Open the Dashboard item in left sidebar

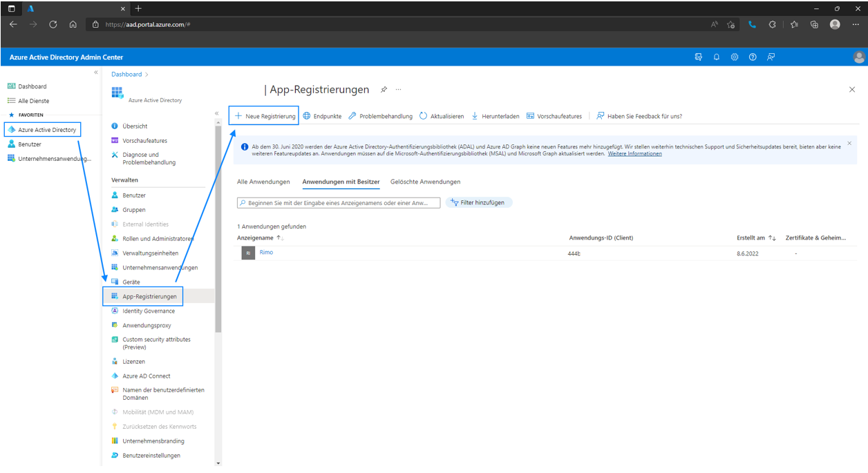point(28,86)
